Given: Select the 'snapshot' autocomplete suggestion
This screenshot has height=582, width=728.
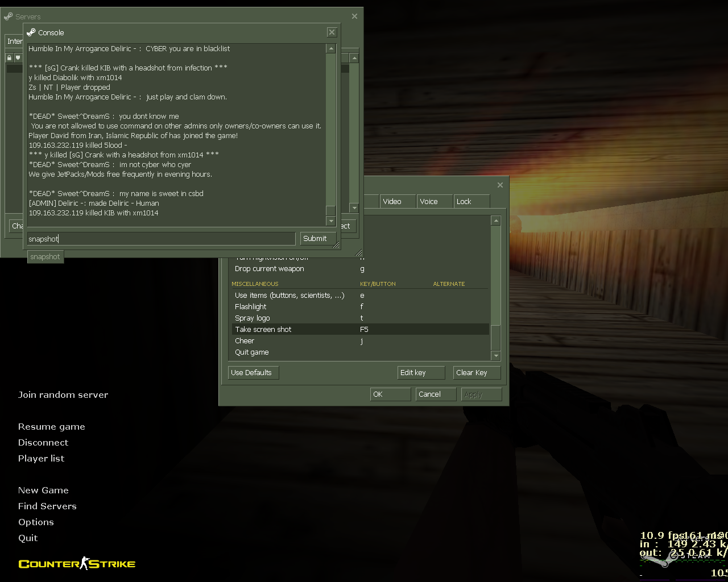Looking at the screenshot, I should (45, 257).
